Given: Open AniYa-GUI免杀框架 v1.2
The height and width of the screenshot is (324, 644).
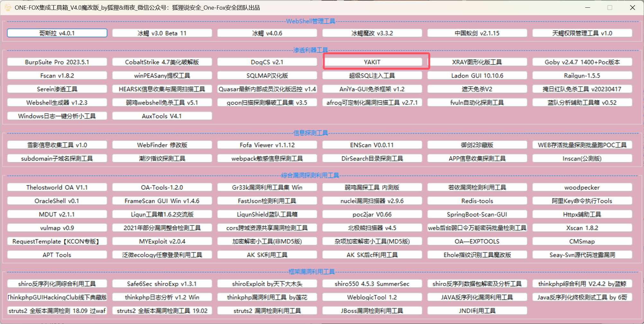Looking at the screenshot, I should pyautogui.click(x=372, y=89).
